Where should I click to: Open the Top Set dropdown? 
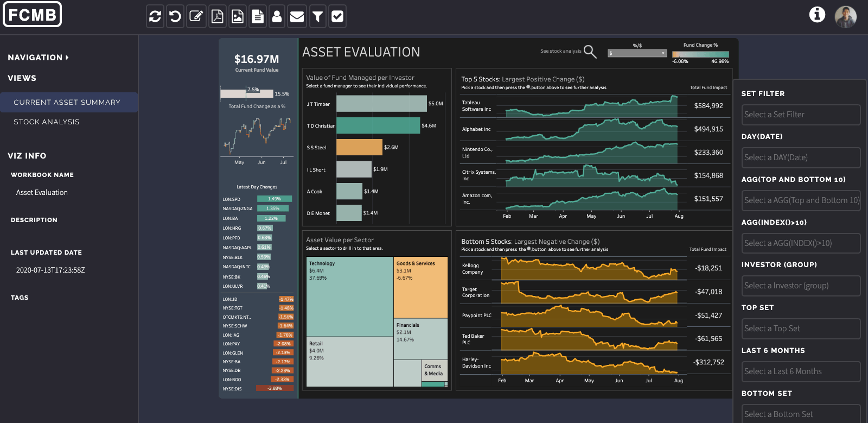coord(801,329)
